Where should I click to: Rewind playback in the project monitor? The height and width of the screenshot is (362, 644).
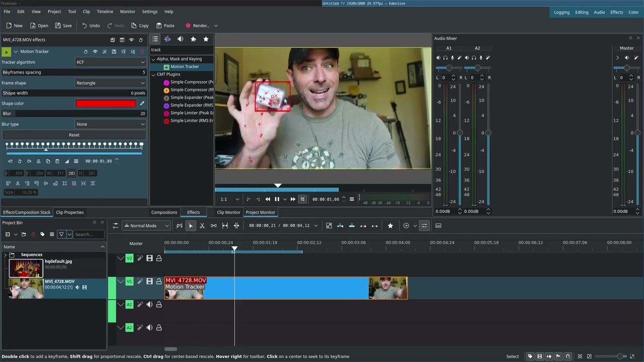pos(268,199)
